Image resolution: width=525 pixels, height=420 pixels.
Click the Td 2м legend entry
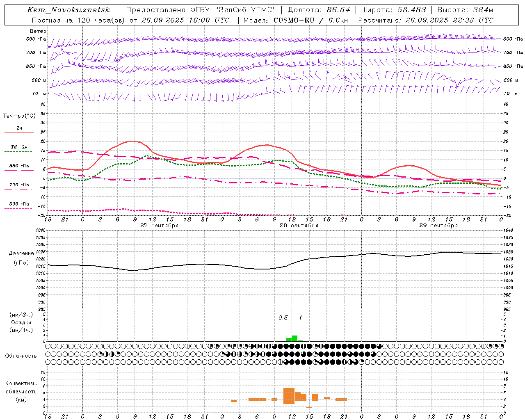[x=19, y=147]
